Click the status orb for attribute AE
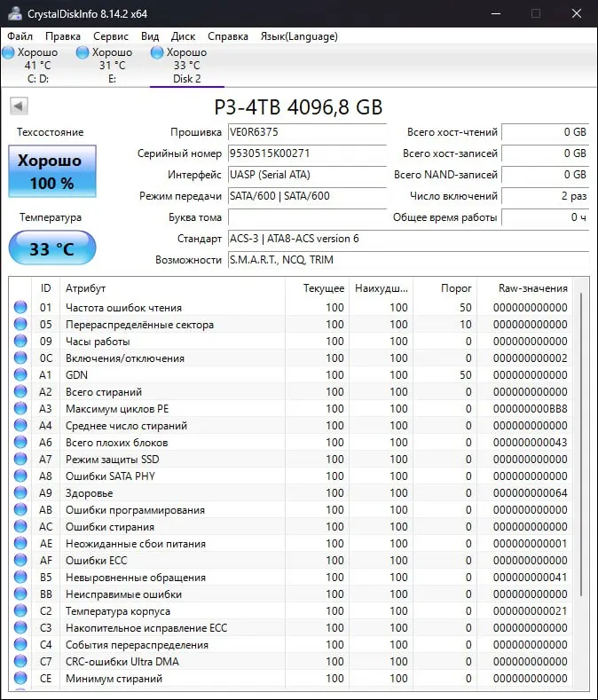Viewport: 598px width, 700px height. 20,543
